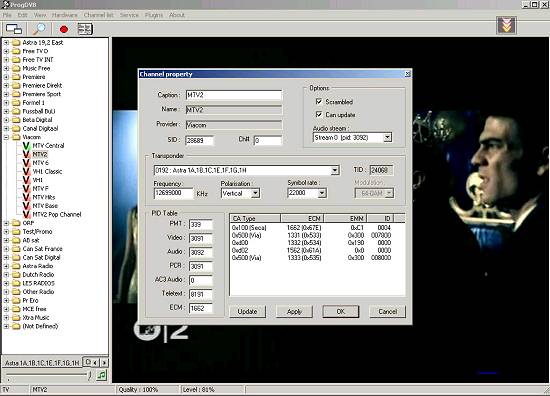Click the volume slider handle

(x=89, y=375)
